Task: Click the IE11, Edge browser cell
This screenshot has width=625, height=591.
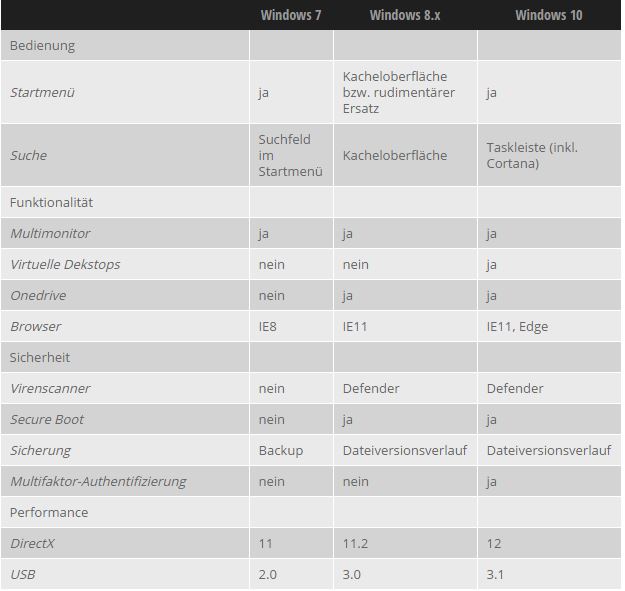Action: click(x=517, y=327)
